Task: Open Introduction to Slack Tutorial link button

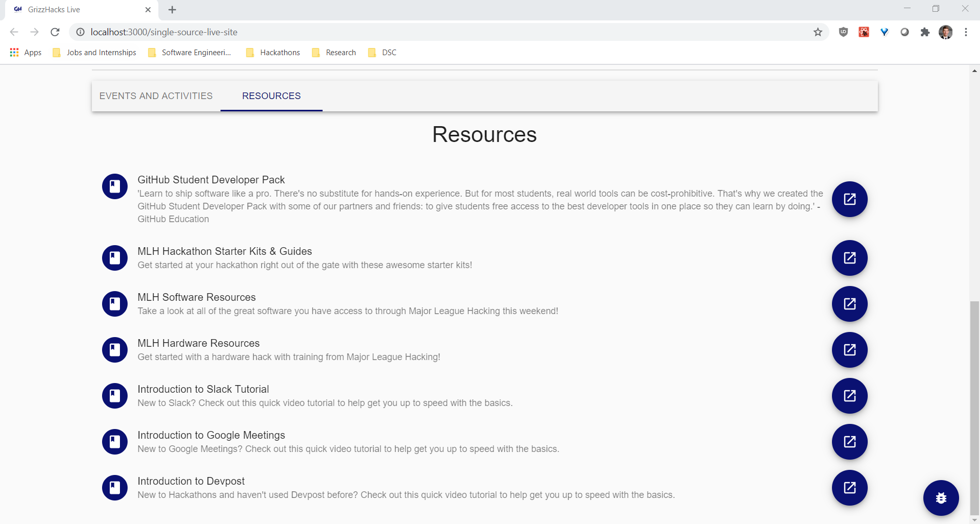Action: [x=849, y=396]
